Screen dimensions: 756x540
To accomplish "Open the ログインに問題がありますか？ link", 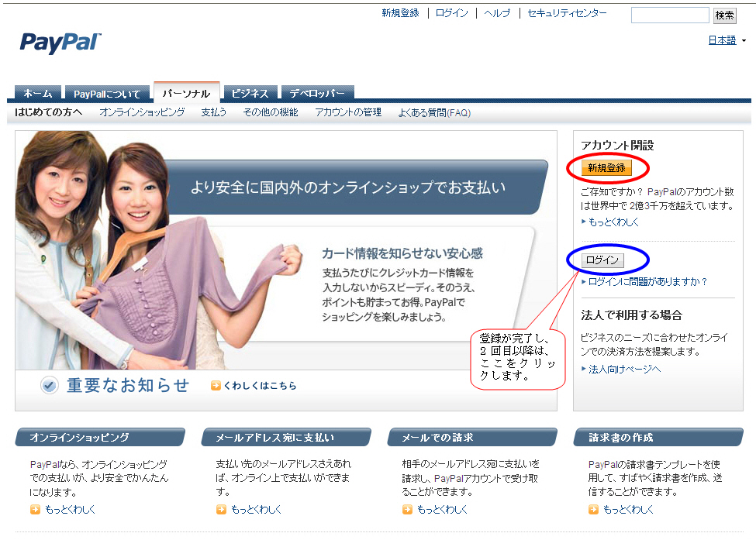I will (x=647, y=281).
